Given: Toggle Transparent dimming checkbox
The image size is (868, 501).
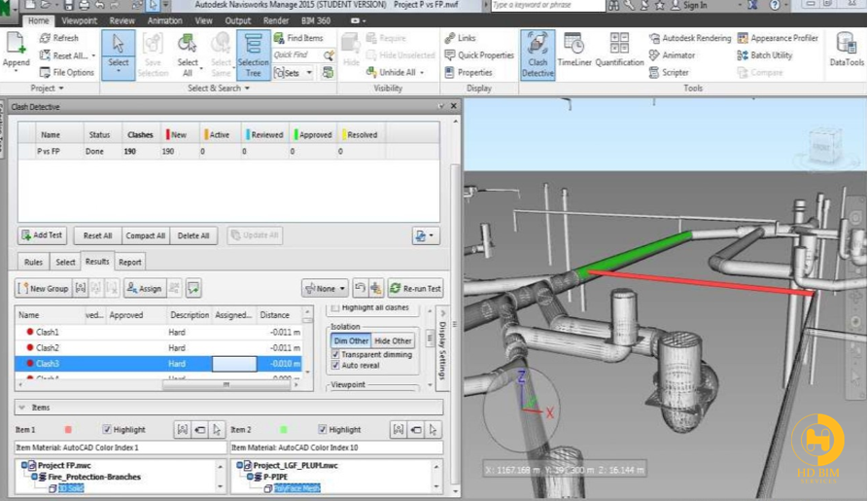Looking at the screenshot, I should coord(335,354).
